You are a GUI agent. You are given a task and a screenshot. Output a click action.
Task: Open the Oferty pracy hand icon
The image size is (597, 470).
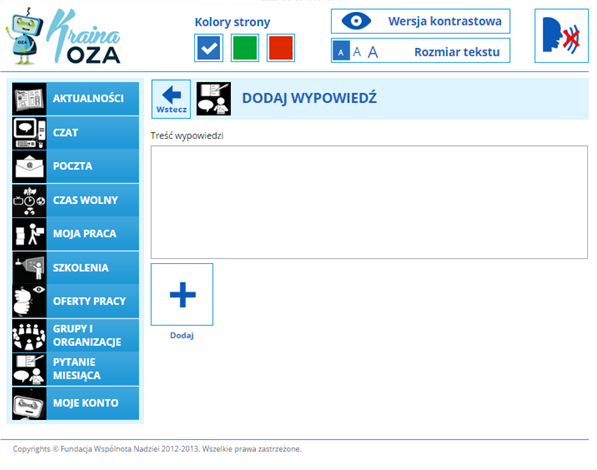point(29,301)
